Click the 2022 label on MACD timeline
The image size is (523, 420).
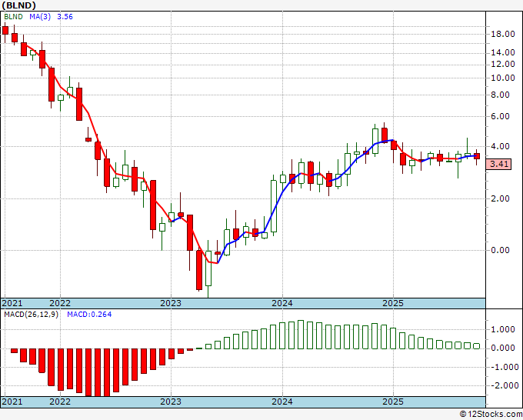click(x=60, y=402)
